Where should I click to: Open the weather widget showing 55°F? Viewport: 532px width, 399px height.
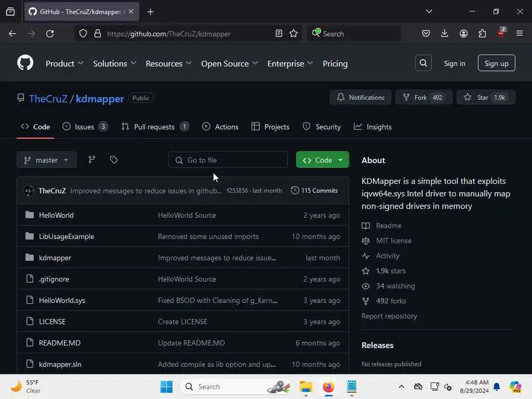click(25, 387)
